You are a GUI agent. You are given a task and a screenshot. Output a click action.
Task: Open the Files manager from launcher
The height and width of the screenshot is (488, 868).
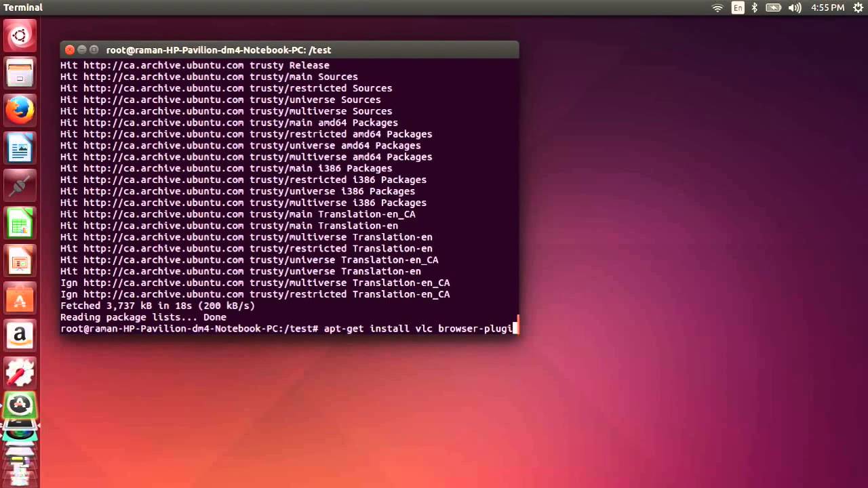tap(20, 73)
